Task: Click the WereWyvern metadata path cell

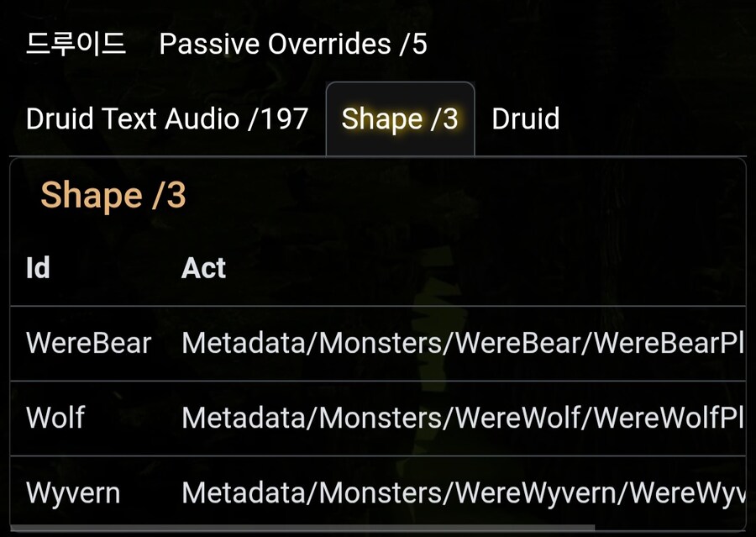Action: [x=462, y=492]
